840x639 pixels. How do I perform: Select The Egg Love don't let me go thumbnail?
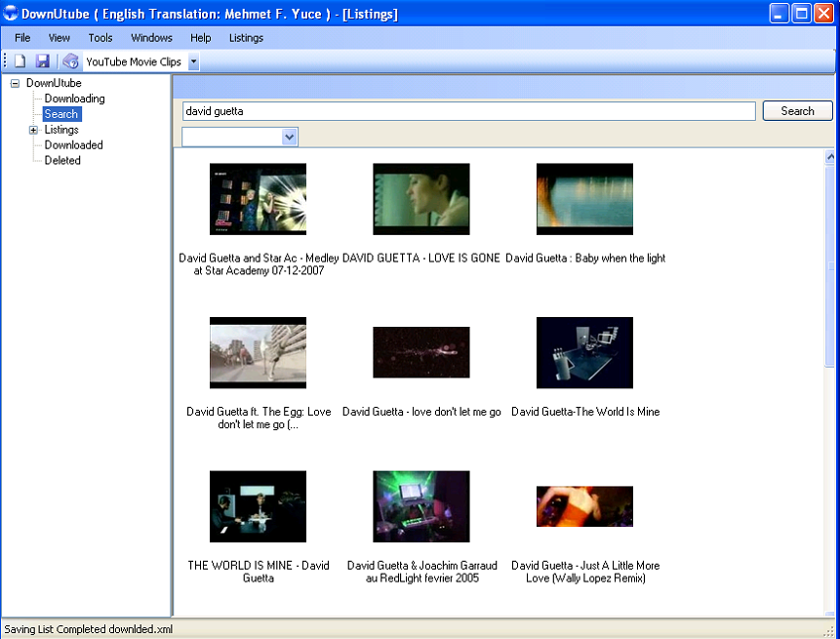258,352
